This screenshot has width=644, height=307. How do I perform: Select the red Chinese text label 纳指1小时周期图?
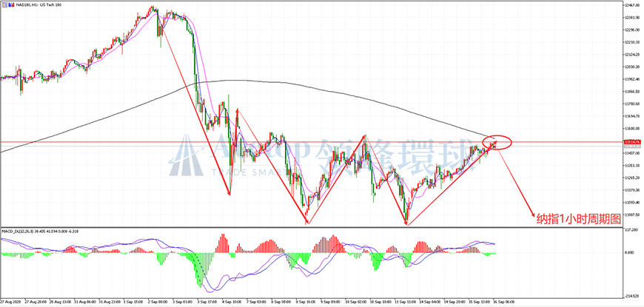(x=579, y=220)
